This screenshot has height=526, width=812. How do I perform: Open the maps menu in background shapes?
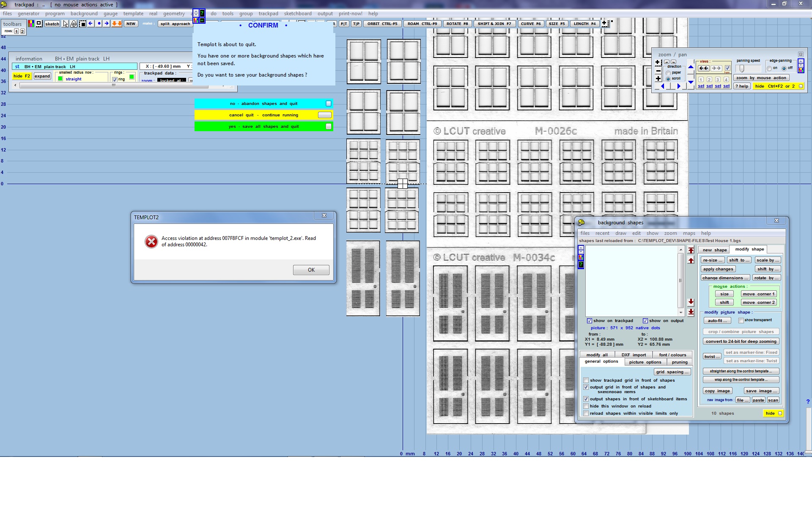pyautogui.click(x=689, y=233)
